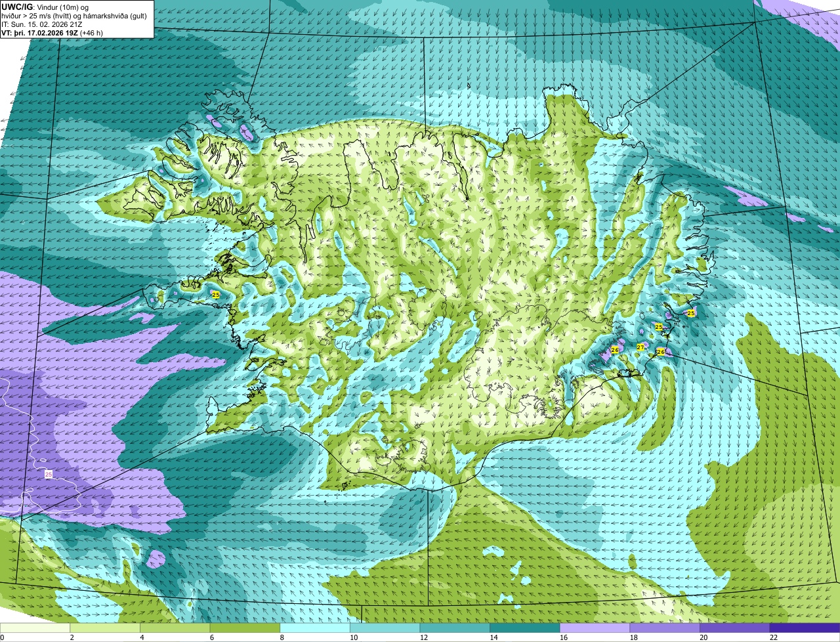Click the scale tick label '10'
Screen dimensions: 840x642
click(354, 637)
